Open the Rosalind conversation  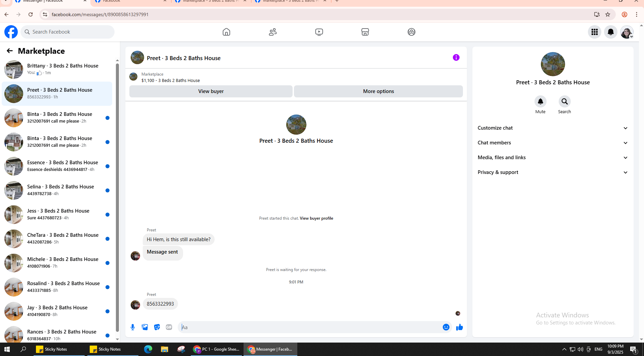(57, 287)
